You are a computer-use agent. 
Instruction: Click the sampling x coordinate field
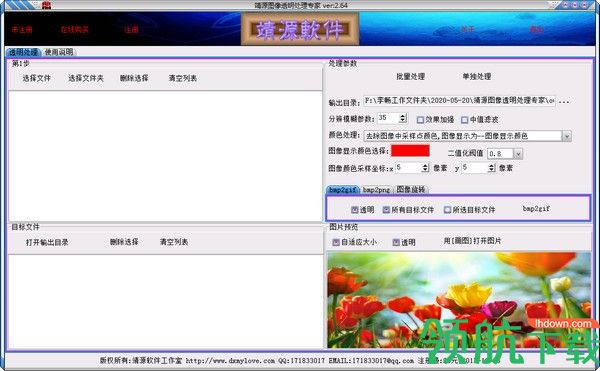[408, 168]
